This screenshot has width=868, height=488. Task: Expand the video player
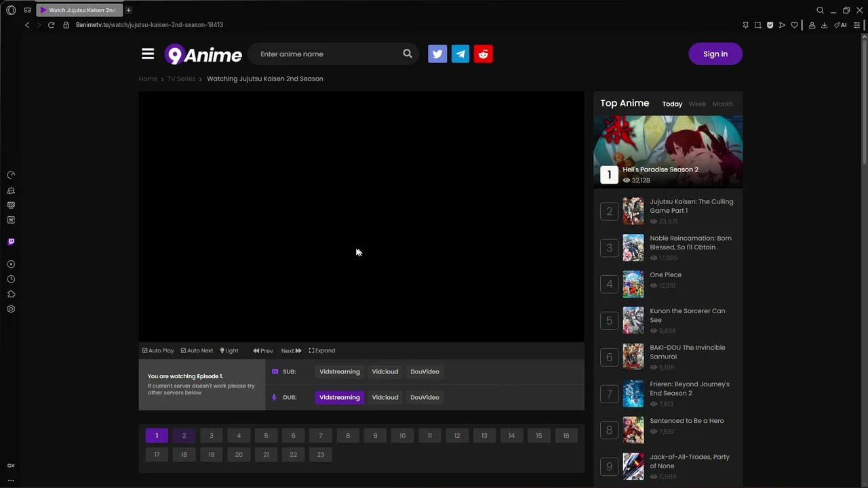point(322,350)
